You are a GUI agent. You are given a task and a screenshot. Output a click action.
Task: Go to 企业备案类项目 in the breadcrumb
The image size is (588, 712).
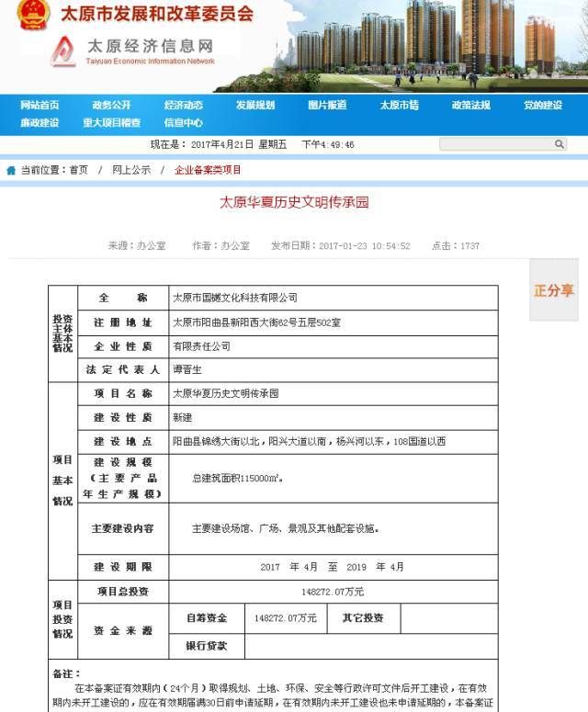coord(208,170)
